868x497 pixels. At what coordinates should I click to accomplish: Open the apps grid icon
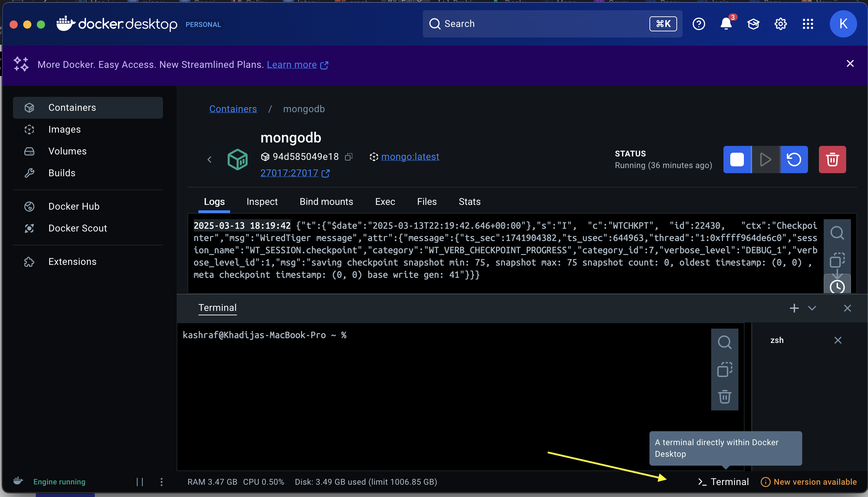[808, 24]
